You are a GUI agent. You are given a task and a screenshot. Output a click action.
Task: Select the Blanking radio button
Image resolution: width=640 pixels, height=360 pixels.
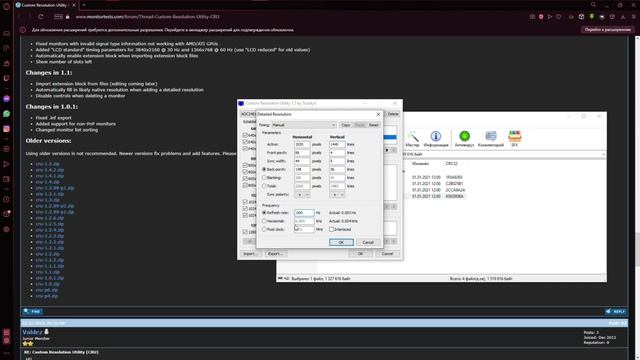264,178
